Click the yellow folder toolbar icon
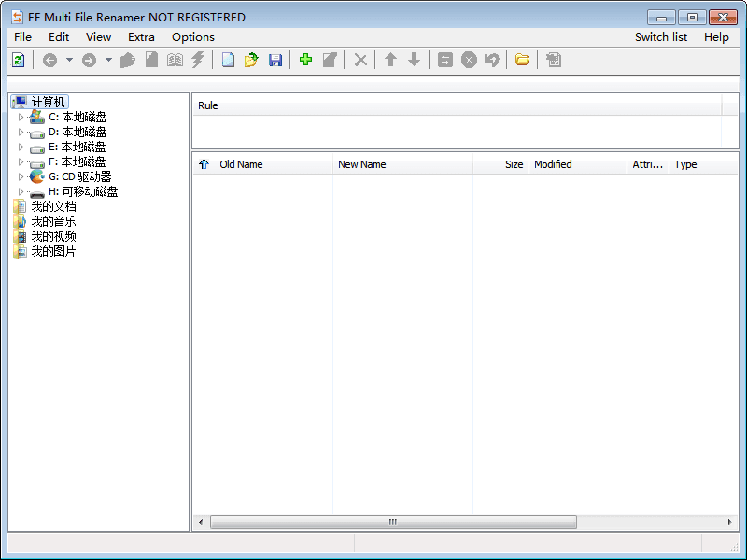The height and width of the screenshot is (560, 747). pos(522,60)
